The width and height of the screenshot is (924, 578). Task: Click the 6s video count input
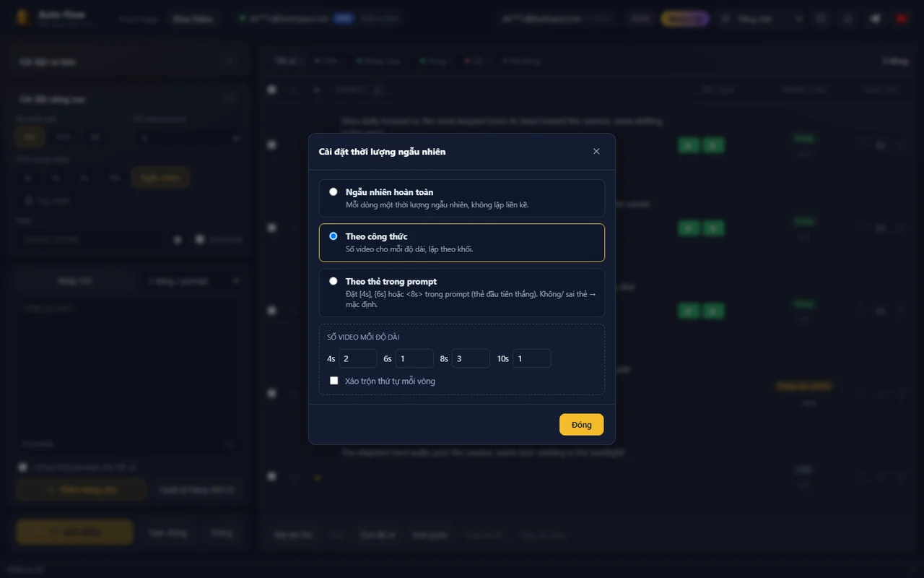[x=414, y=358]
